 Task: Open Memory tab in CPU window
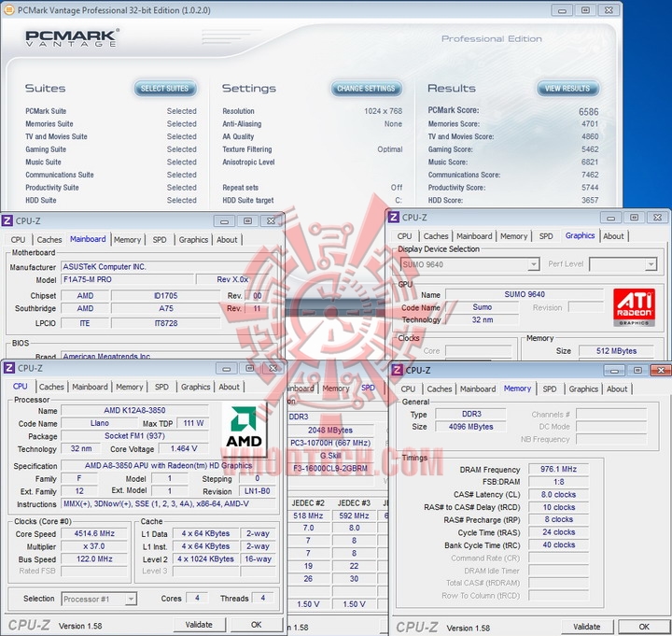click(130, 387)
